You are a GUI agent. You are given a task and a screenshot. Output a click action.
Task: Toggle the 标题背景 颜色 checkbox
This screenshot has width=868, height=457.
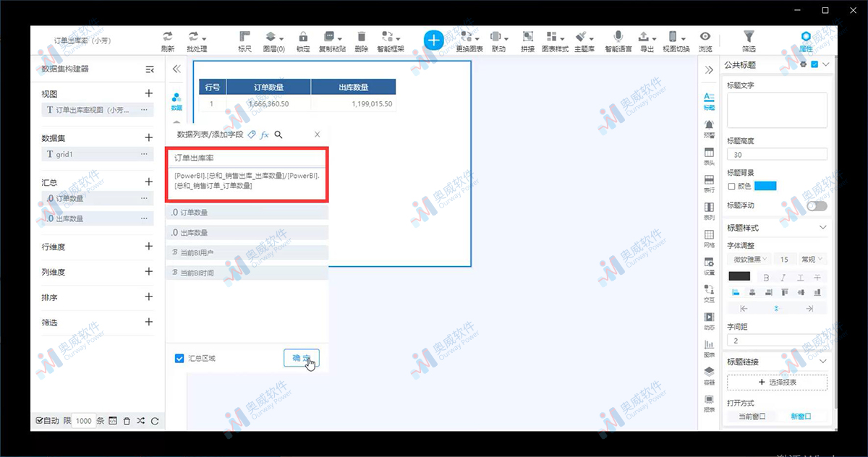click(731, 186)
